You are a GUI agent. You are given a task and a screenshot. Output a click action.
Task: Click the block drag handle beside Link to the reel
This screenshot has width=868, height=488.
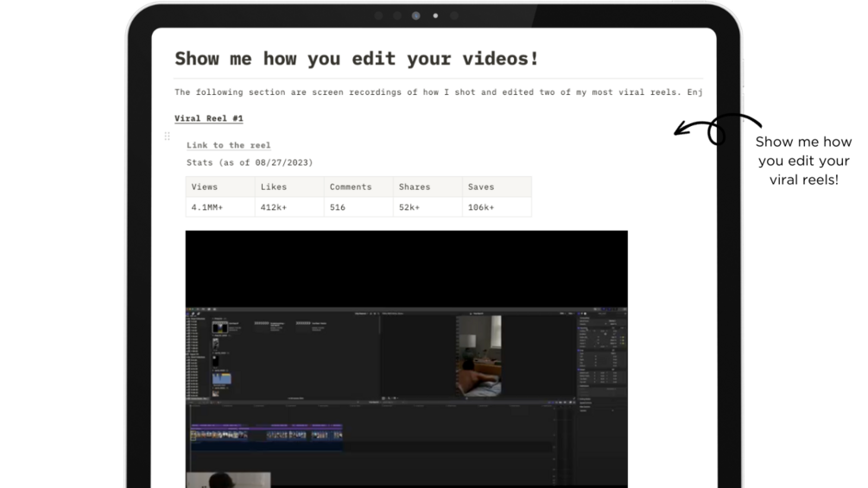(x=167, y=136)
